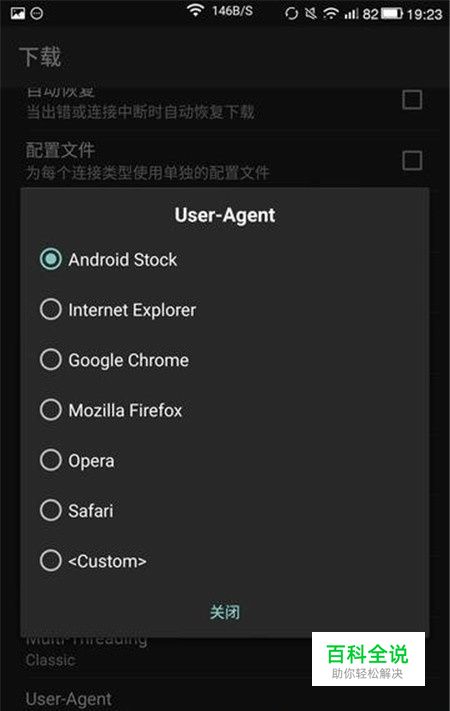The image size is (450, 711).
Task: Tap the cellular signal bars icon
Action: pyautogui.click(x=351, y=14)
